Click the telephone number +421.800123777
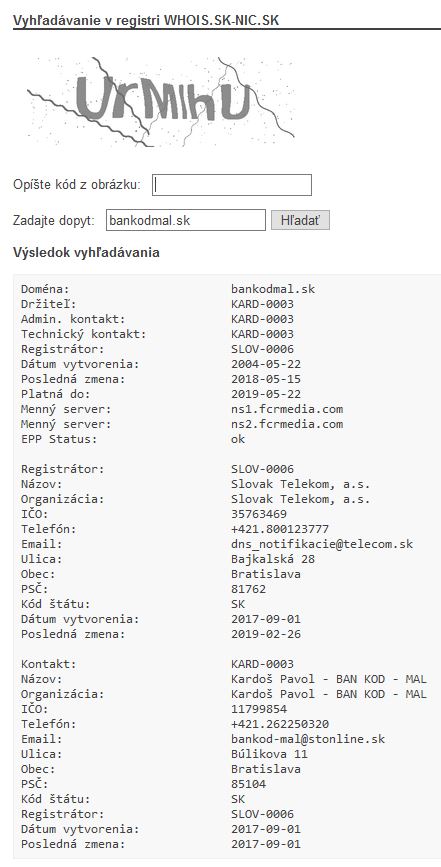The width and height of the screenshot is (441, 867). coord(280,529)
